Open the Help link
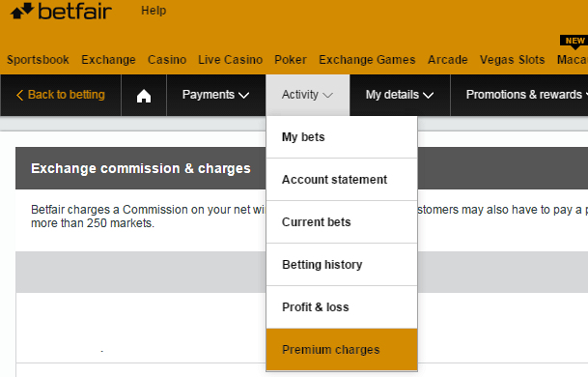 point(154,11)
